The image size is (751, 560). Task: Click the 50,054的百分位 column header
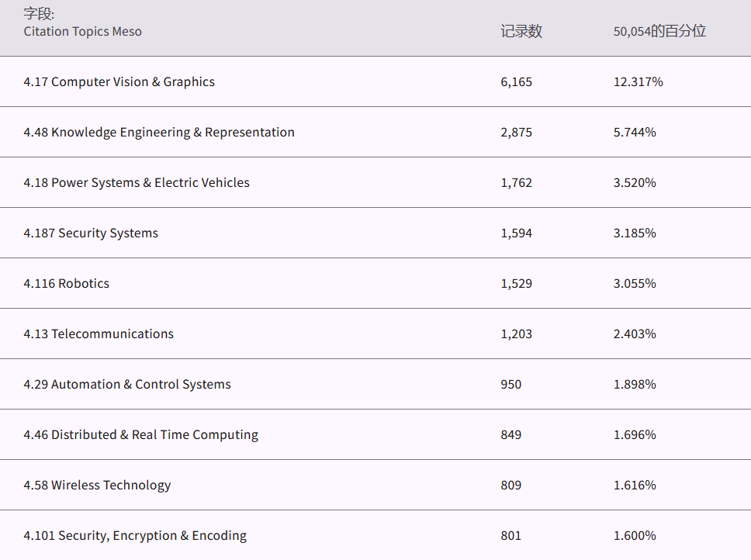659,32
